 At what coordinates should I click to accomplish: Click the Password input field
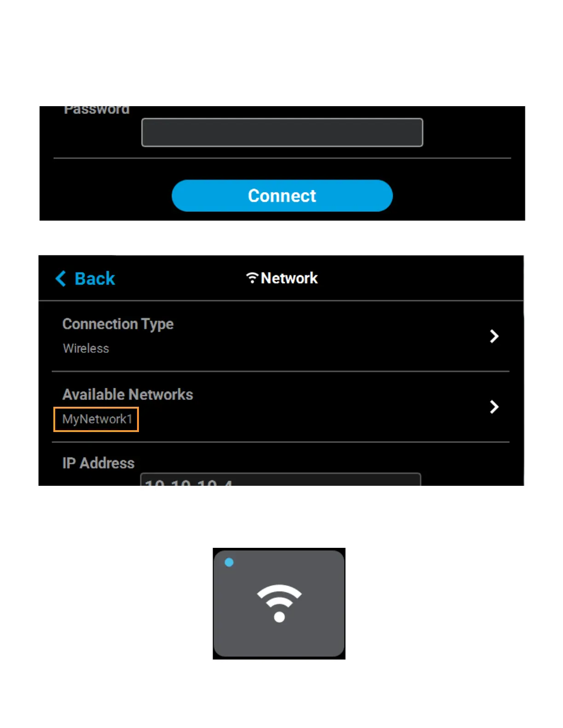(282, 132)
